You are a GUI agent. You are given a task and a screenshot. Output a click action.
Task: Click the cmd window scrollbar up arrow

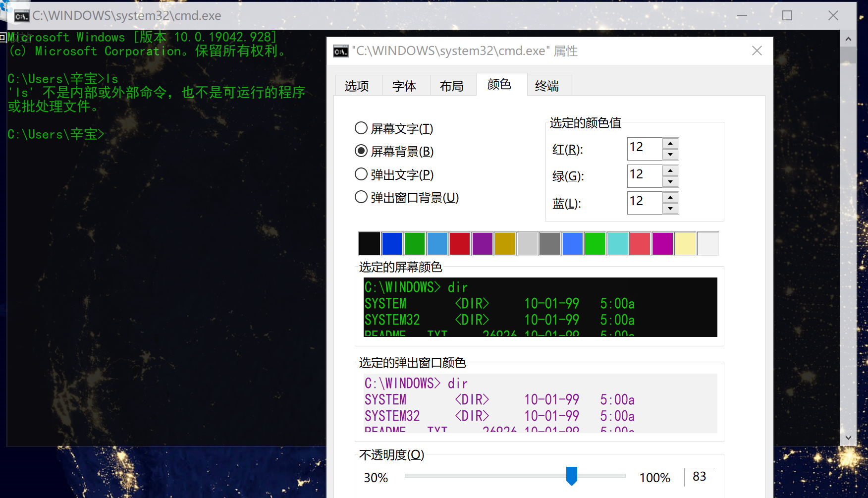coord(848,39)
